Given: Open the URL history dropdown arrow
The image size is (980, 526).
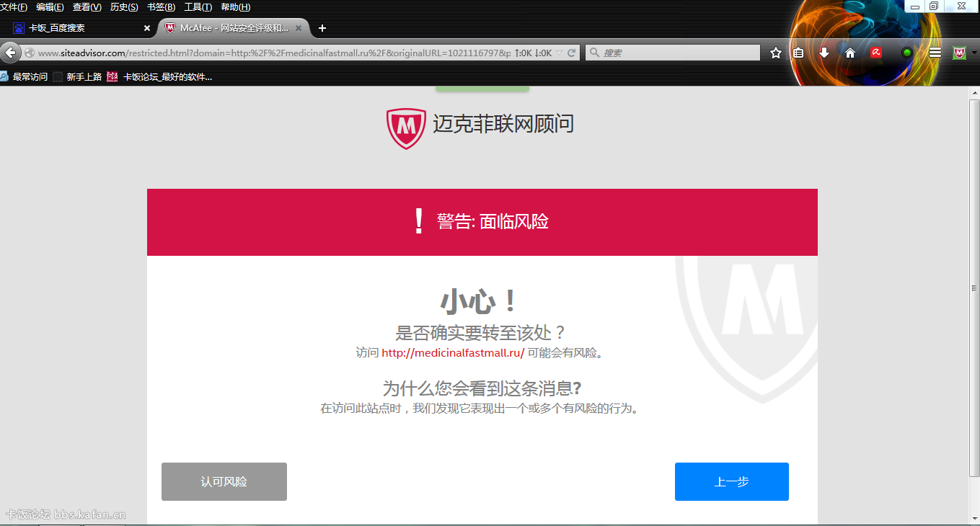Looking at the screenshot, I should [559, 53].
